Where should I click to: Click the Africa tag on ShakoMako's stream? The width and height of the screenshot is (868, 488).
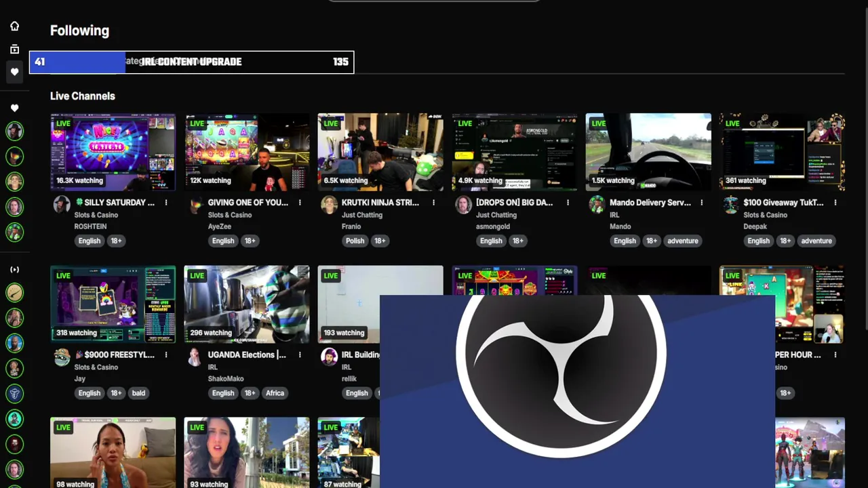coord(275,393)
